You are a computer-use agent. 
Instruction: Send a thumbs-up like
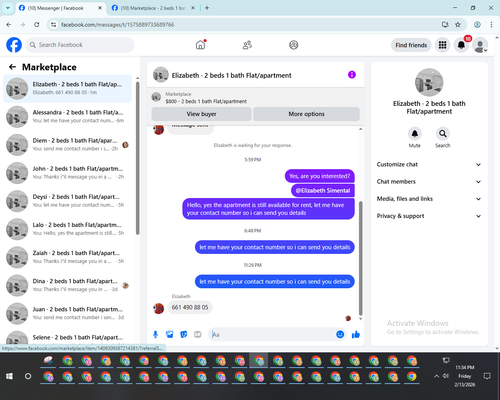pos(356,334)
